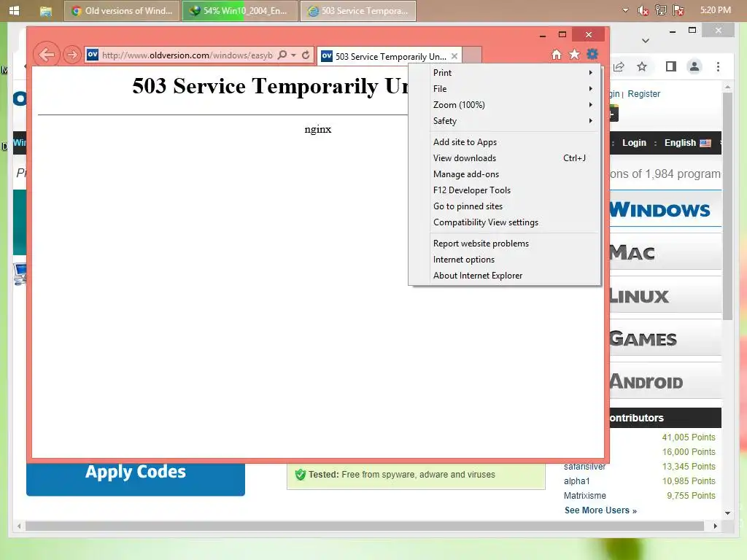Click the search magnifier in IE address bar
Image resolution: width=747 pixels, height=560 pixels.
(282, 55)
